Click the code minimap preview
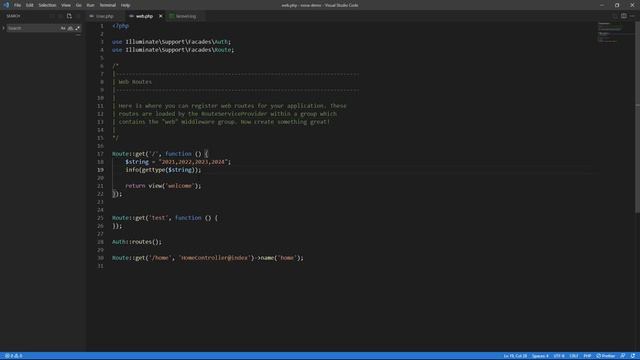640x360 pixels. [x=611, y=33]
